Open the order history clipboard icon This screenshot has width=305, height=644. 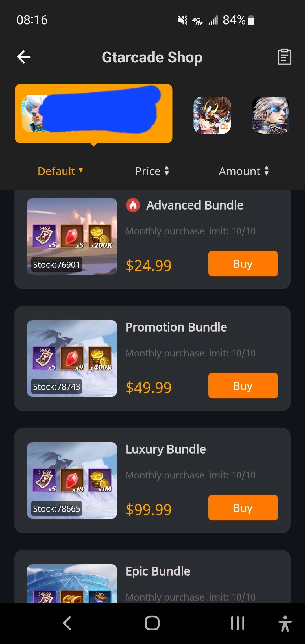[284, 57]
